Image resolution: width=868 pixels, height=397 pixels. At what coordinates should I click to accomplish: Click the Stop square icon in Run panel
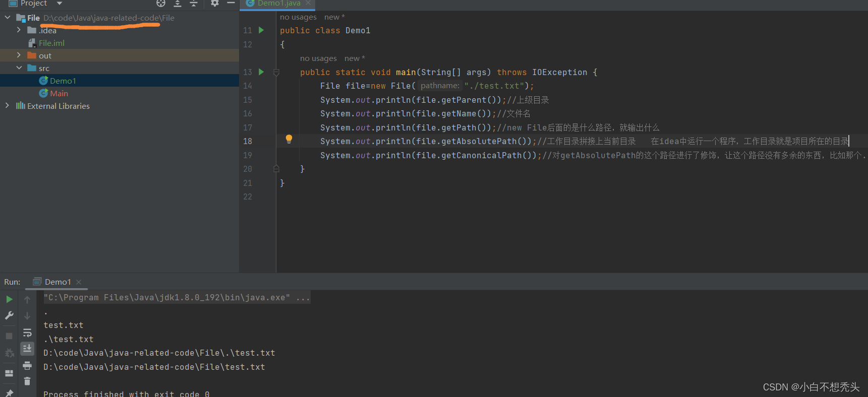point(9,336)
